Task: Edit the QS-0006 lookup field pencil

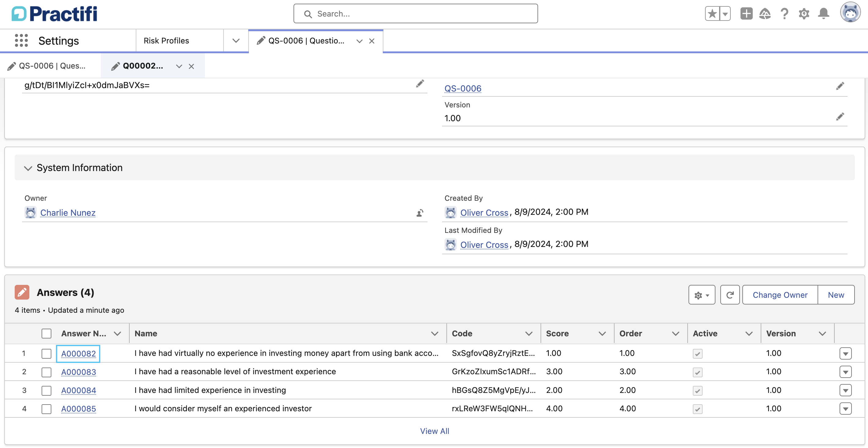Action: click(x=840, y=86)
